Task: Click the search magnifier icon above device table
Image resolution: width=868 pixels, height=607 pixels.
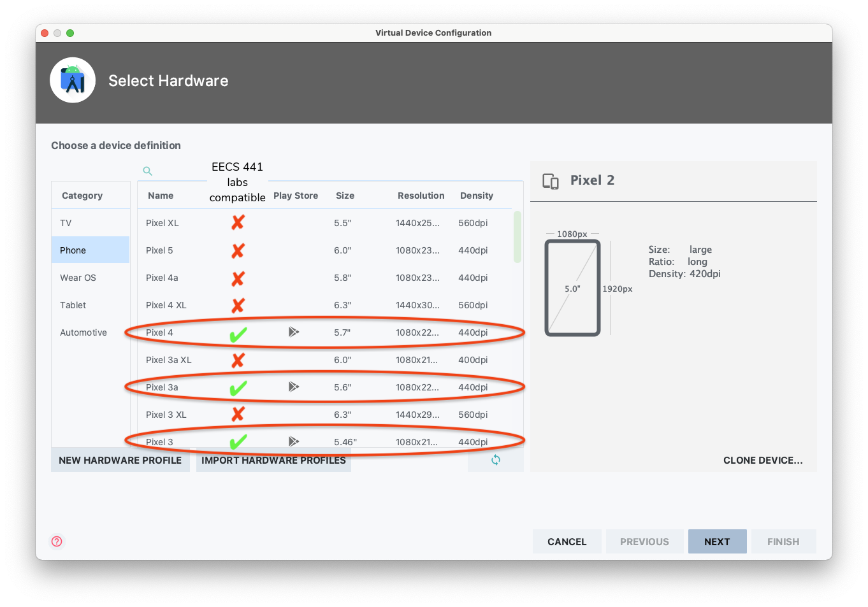Action: [x=147, y=171]
